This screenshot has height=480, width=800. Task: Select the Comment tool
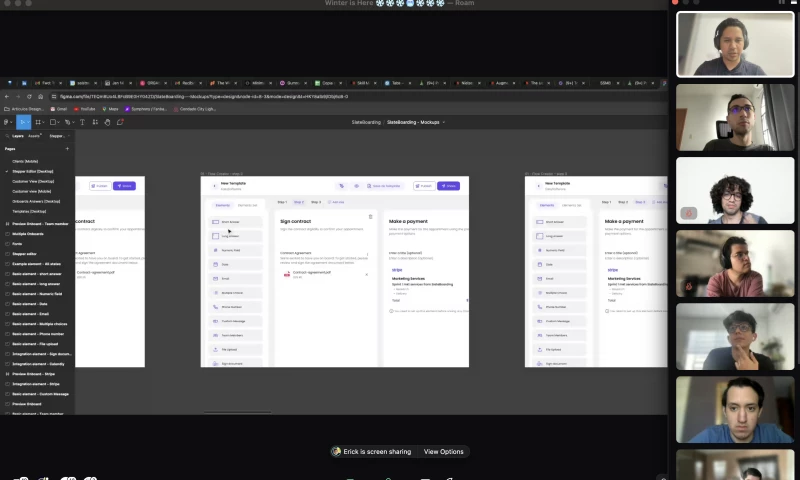click(x=120, y=122)
